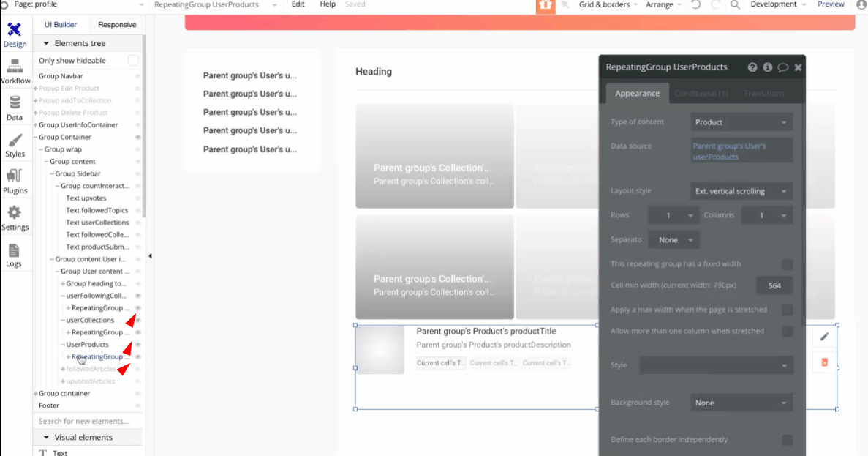
Task: Open the Help menu
Action: 327,4
